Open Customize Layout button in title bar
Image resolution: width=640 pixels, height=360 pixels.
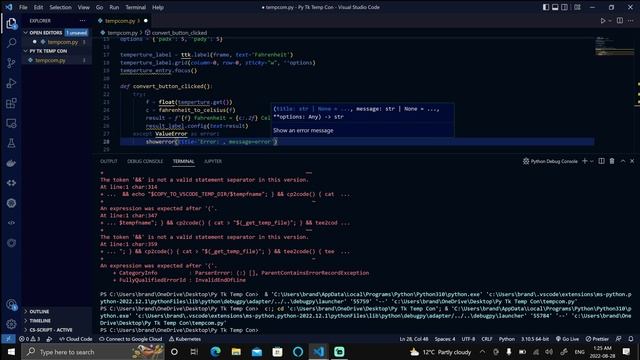click(577, 7)
